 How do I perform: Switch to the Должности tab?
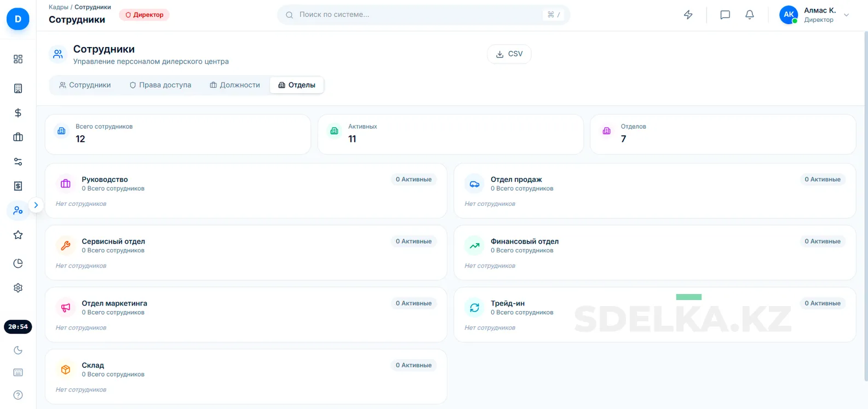(235, 85)
